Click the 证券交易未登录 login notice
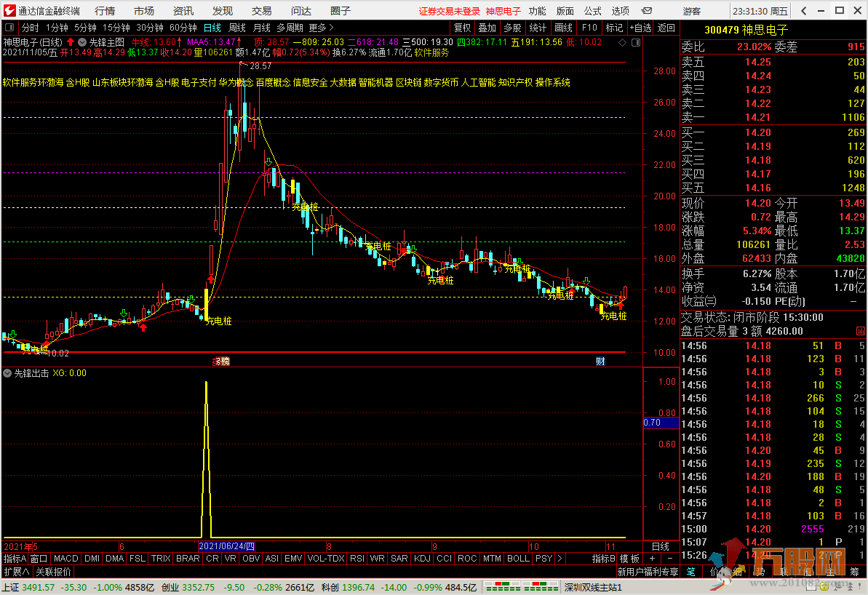Screen dimensions: 868x595 [450, 11]
